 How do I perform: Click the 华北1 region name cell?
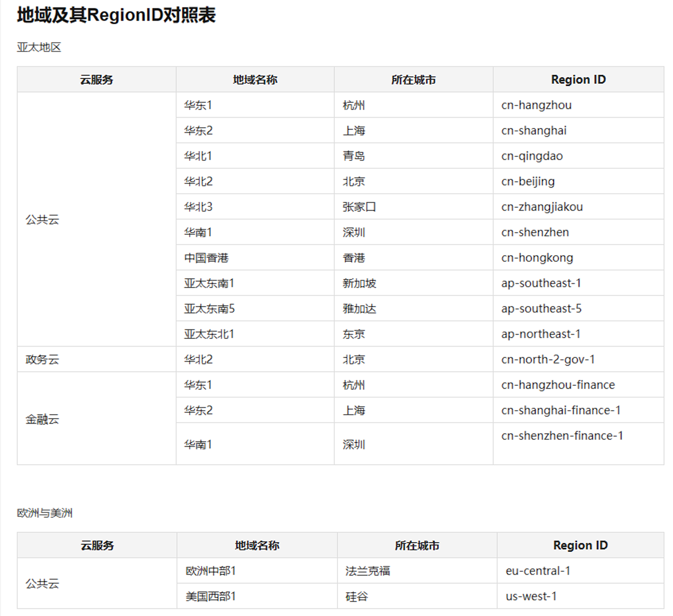pyautogui.click(x=255, y=156)
